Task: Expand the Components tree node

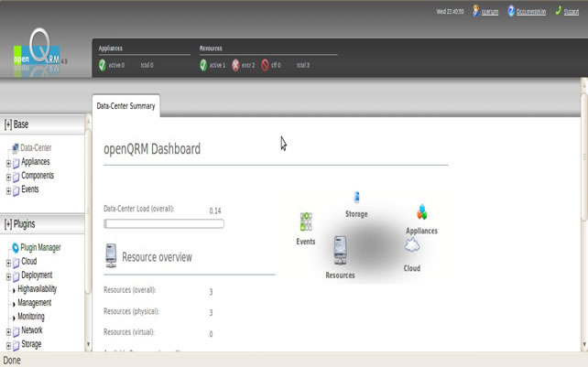Action: (x=8, y=178)
